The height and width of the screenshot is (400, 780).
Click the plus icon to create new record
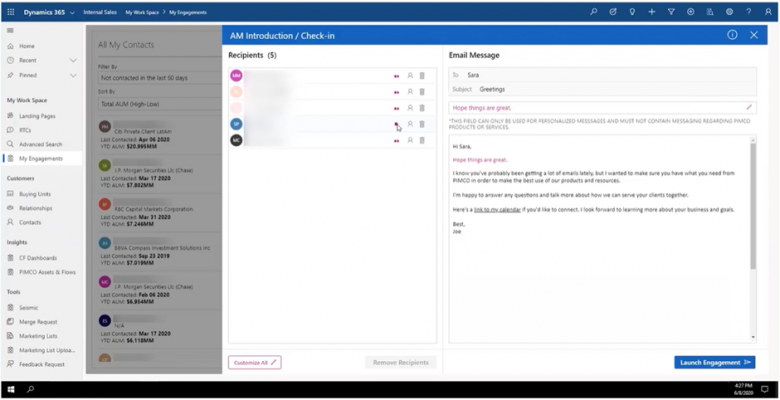coord(651,12)
